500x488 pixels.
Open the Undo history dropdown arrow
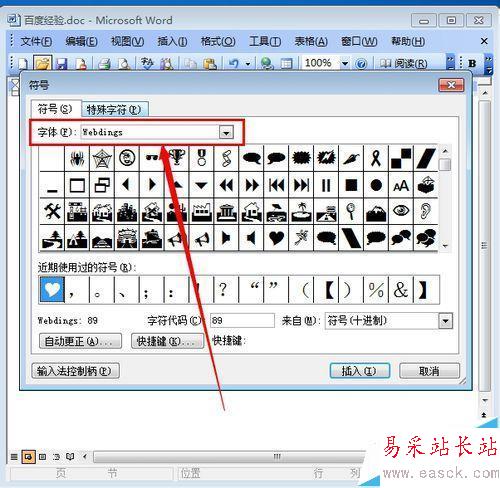pos(248,63)
